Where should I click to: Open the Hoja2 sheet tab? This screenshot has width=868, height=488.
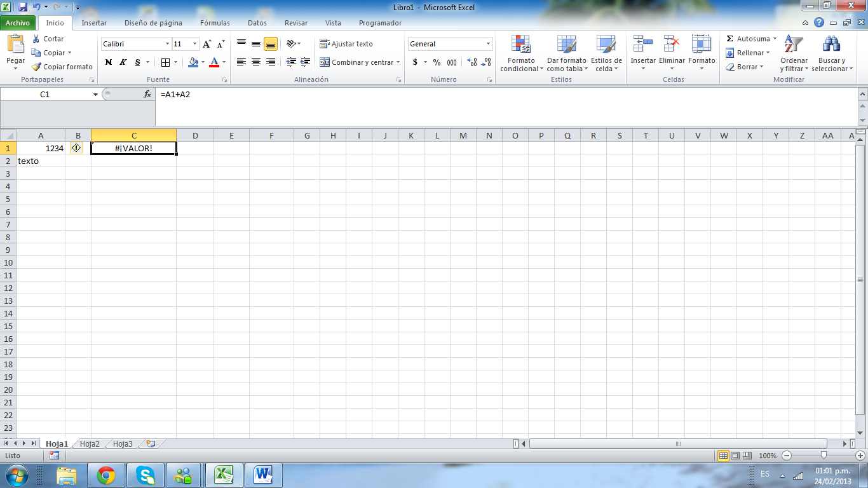click(x=90, y=444)
